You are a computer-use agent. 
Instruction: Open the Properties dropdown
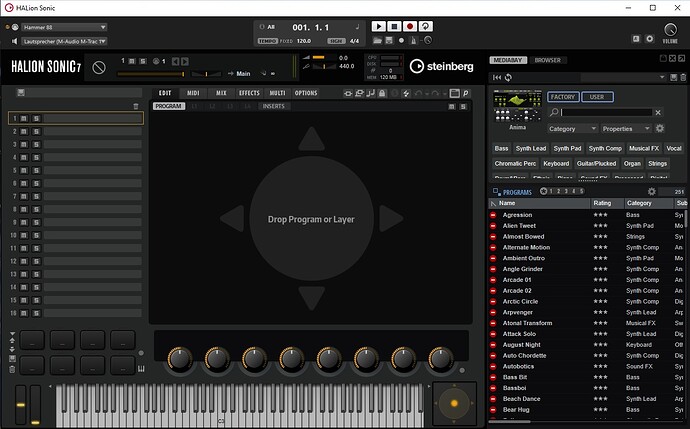click(626, 128)
